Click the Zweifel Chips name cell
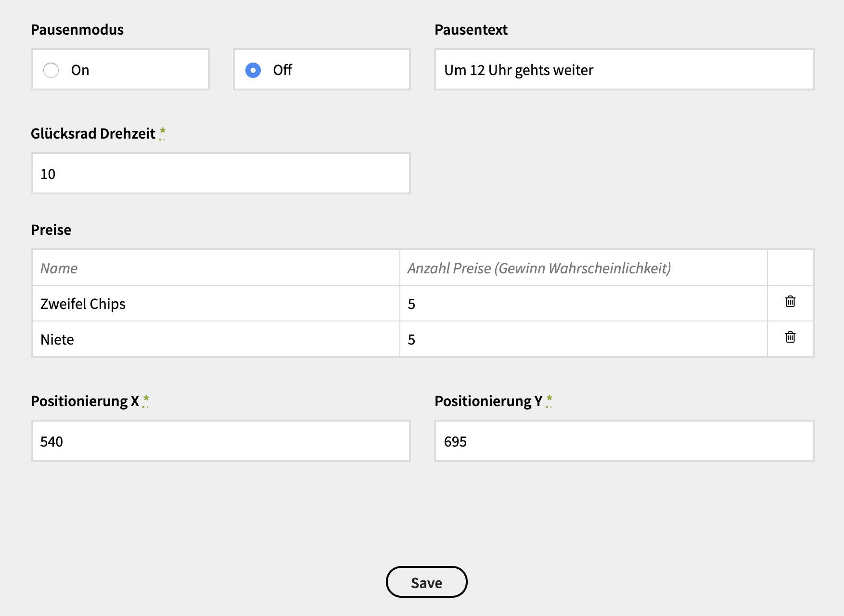 (x=216, y=304)
